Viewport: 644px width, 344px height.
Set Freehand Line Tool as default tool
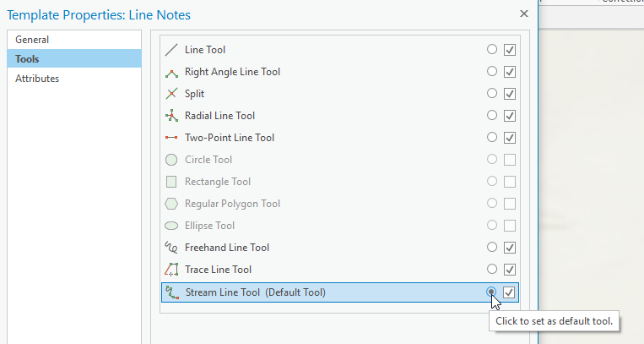492,247
